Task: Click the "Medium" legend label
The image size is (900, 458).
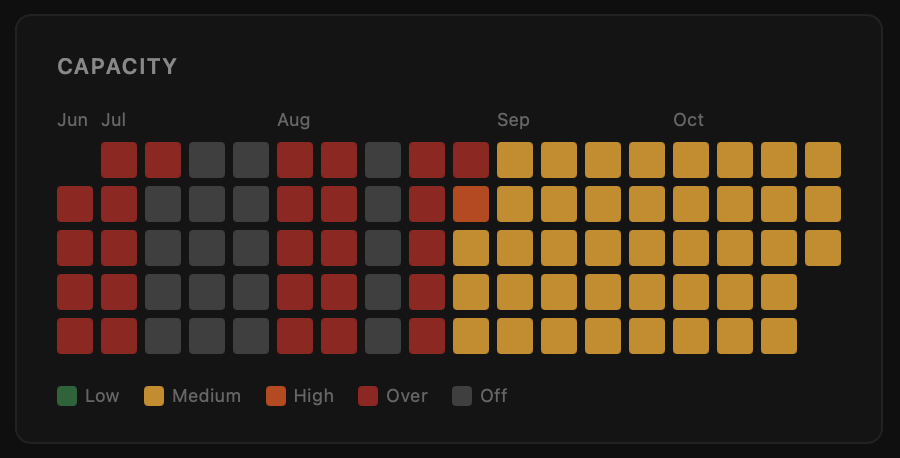Action: [x=207, y=396]
